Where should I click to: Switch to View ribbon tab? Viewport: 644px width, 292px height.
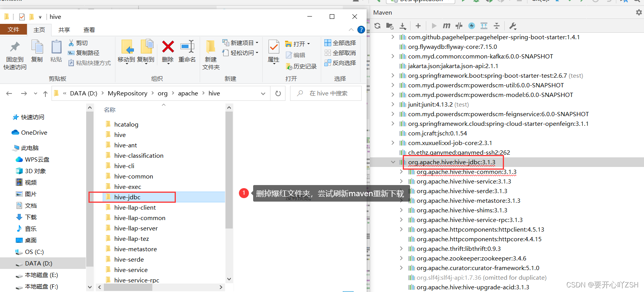89,30
